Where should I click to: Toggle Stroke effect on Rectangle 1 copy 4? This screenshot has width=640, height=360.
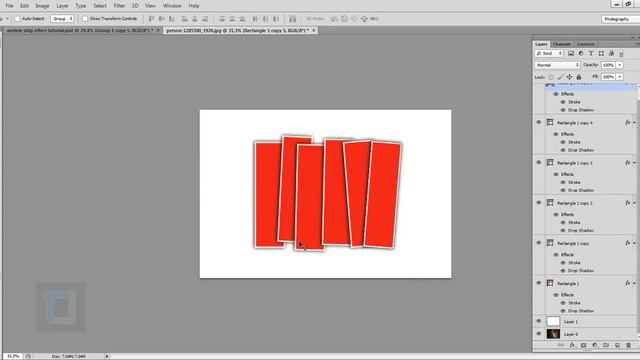click(563, 142)
